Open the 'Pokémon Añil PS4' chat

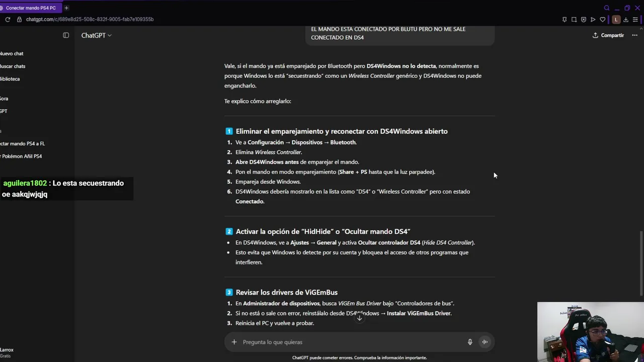click(21, 156)
